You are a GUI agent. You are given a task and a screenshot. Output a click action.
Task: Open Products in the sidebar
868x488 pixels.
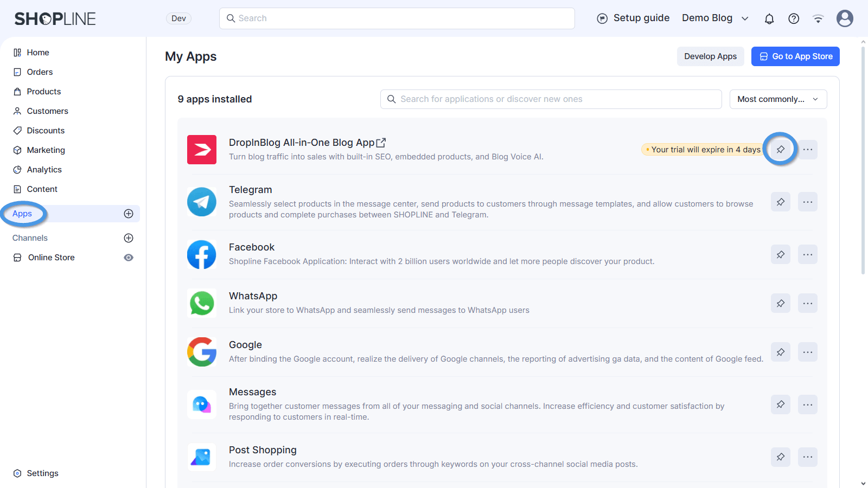(x=43, y=92)
